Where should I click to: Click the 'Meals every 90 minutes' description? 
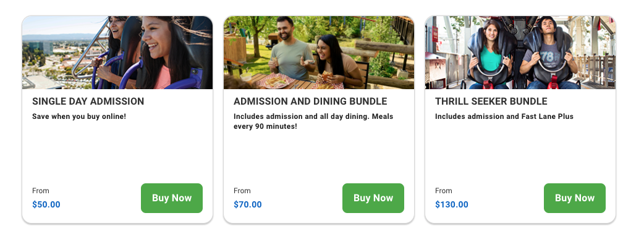point(313,121)
